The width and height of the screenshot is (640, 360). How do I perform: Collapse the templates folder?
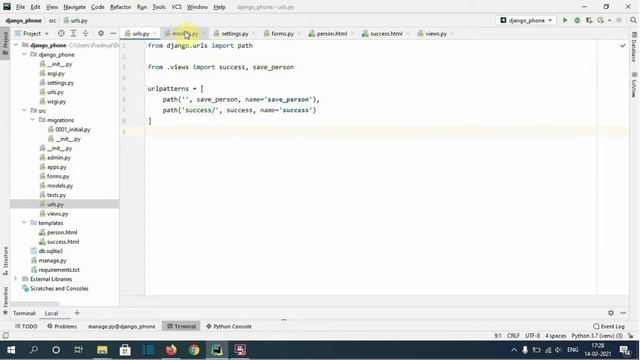(x=24, y=223)
